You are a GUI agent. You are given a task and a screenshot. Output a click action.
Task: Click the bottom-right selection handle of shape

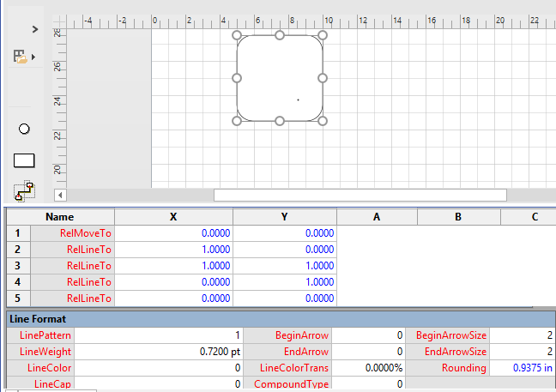pyautogui.click(x=323, y=121)
